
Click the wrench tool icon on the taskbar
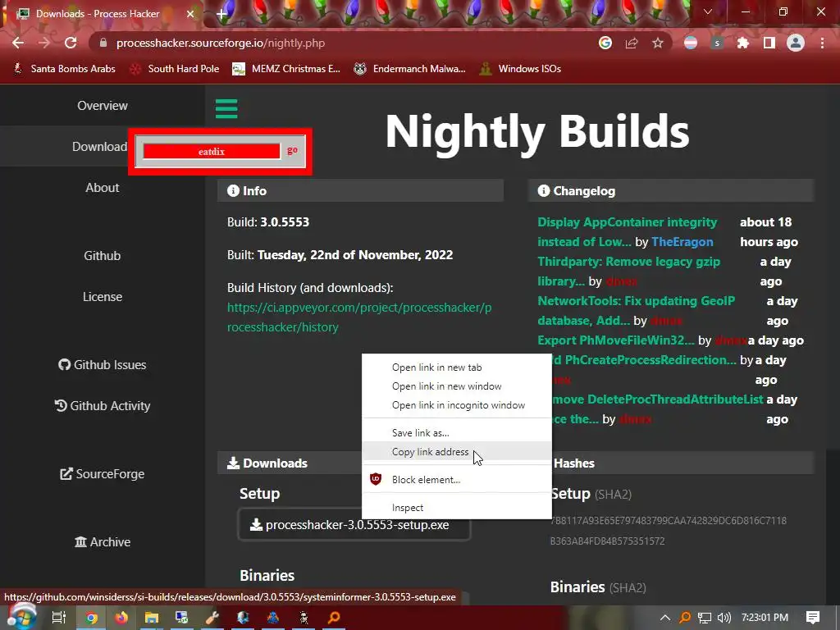[212, 618]
